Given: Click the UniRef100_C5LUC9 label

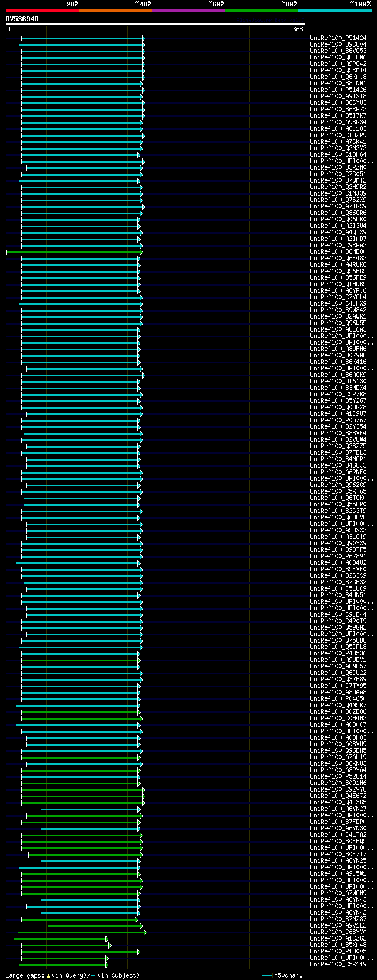Looking at the screenshot, I should coord(338,589).
